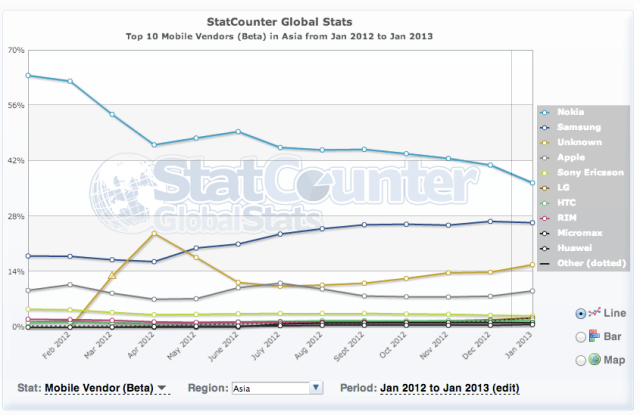Select the Line chart radio button
The image size is (640, 415).
(x=581, y=312)
